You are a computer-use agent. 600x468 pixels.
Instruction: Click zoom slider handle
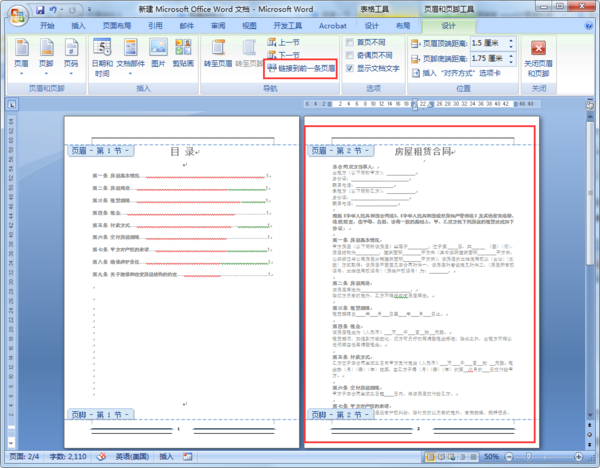pos(528,456)
